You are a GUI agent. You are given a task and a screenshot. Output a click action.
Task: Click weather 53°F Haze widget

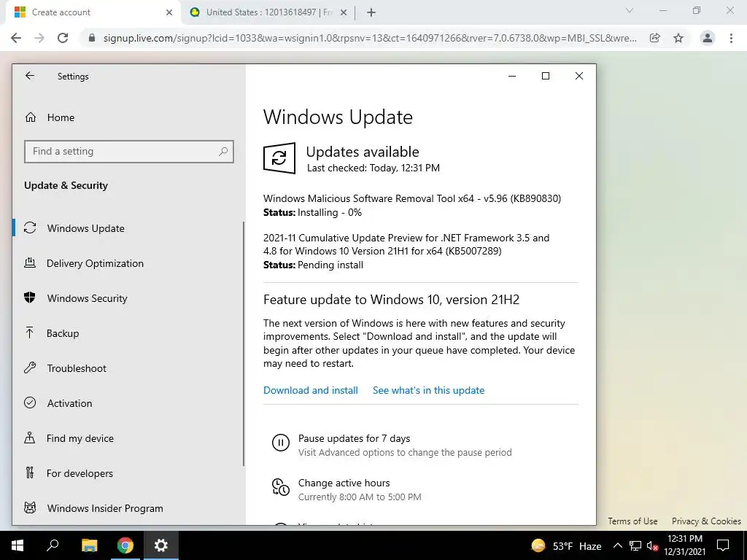567,545
